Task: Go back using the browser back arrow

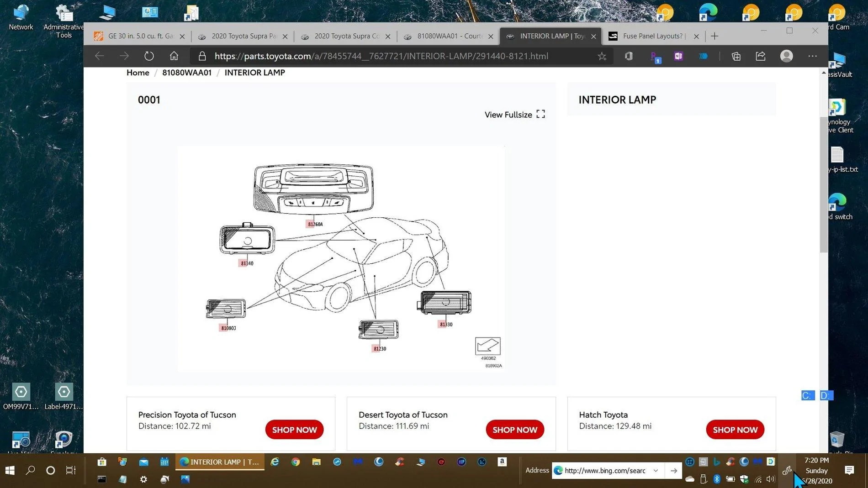Action: coord(99,56)
